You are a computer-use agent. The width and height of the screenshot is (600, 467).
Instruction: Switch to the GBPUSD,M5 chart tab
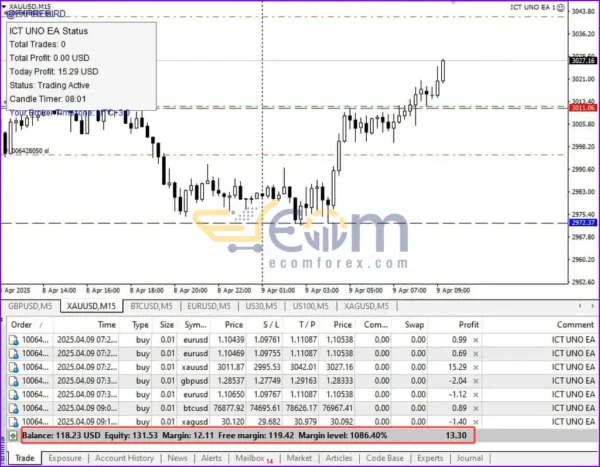pyautogui.click(x=29, y=305)
